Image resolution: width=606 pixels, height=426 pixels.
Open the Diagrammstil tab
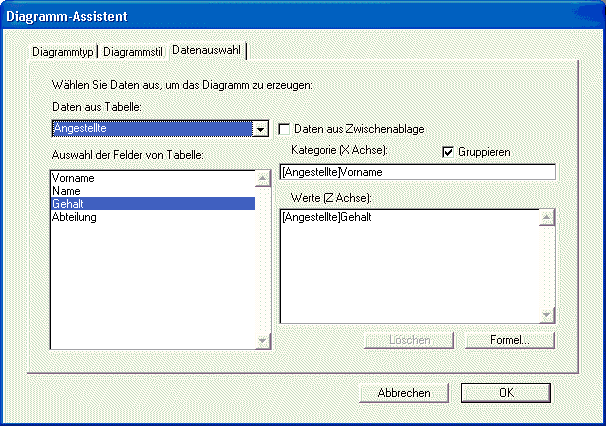(x=133, y=51)
